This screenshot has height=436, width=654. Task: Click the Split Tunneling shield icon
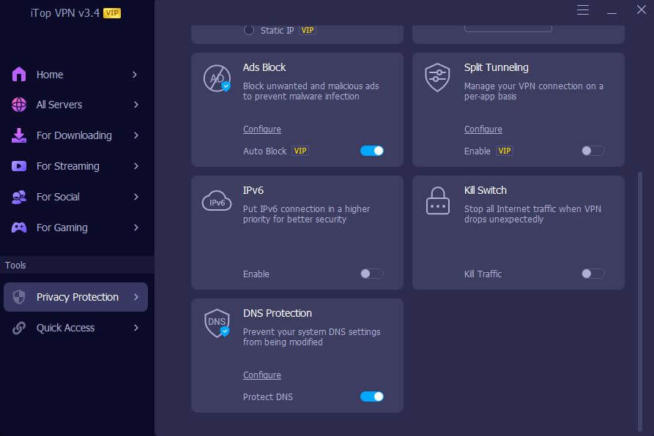click(437, 78)
